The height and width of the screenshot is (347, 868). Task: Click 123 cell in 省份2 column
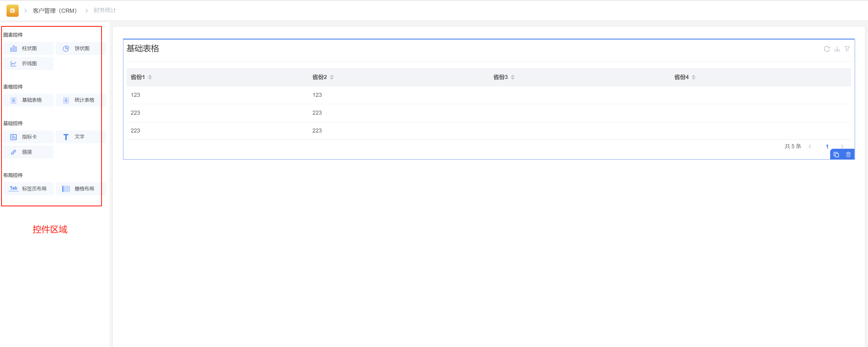[x=317, y=95]
